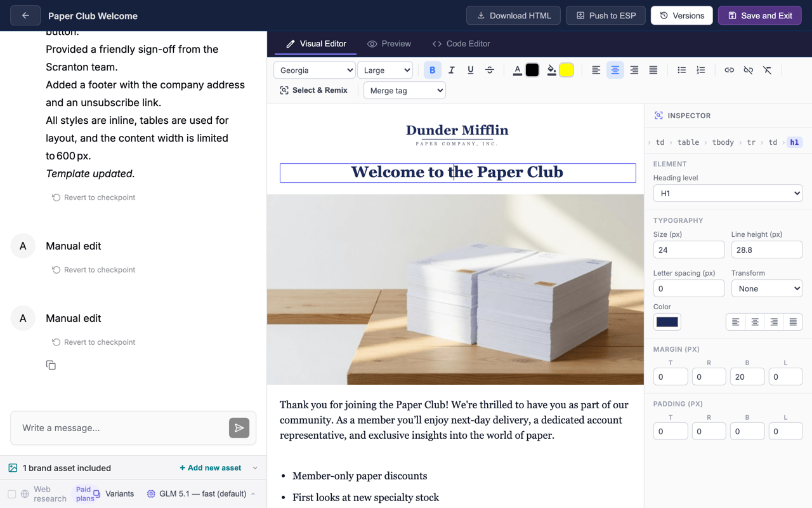812x508 pixels.
Task: Expand the brand assets chevron
Action: (x=255, y=468)
